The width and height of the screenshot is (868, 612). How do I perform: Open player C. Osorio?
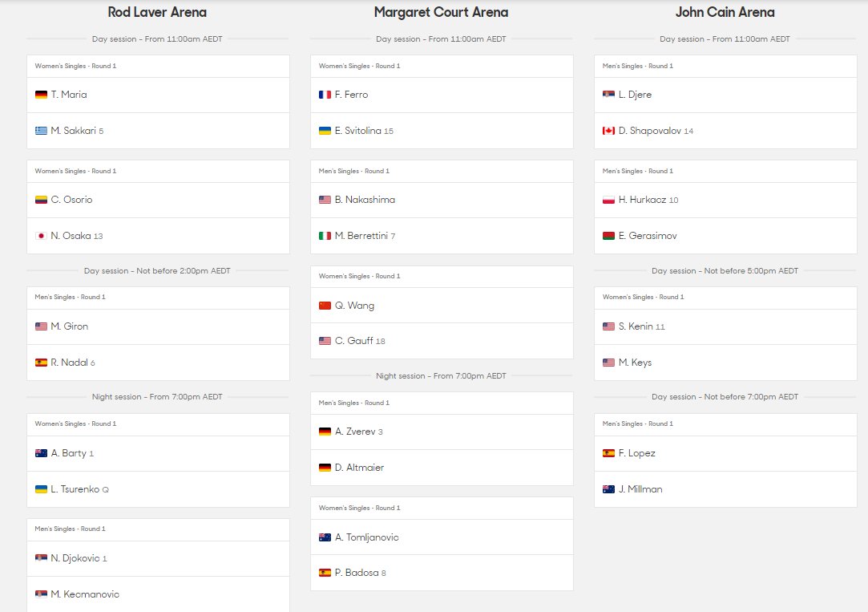point(71,200)
